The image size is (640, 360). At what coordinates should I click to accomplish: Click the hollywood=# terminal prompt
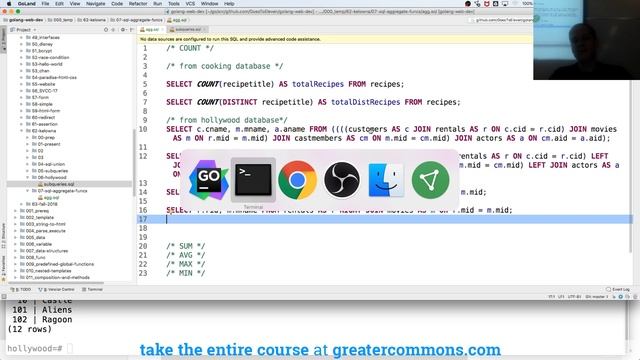[35, 349]
